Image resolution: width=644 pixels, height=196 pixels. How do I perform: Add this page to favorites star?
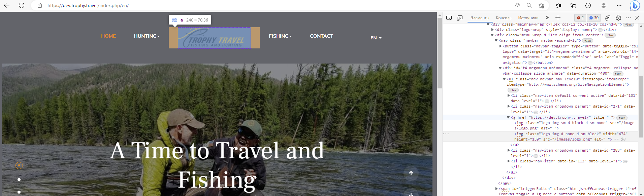coord(541,5)
